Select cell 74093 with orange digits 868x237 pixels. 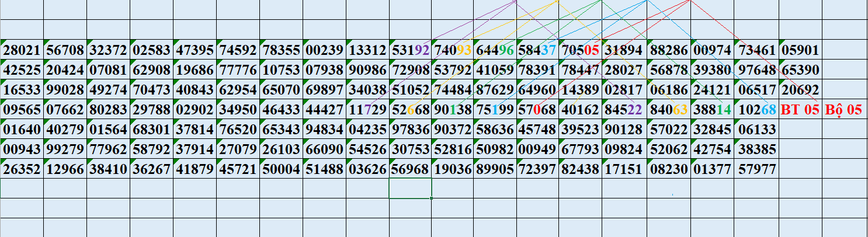(453, 50)
